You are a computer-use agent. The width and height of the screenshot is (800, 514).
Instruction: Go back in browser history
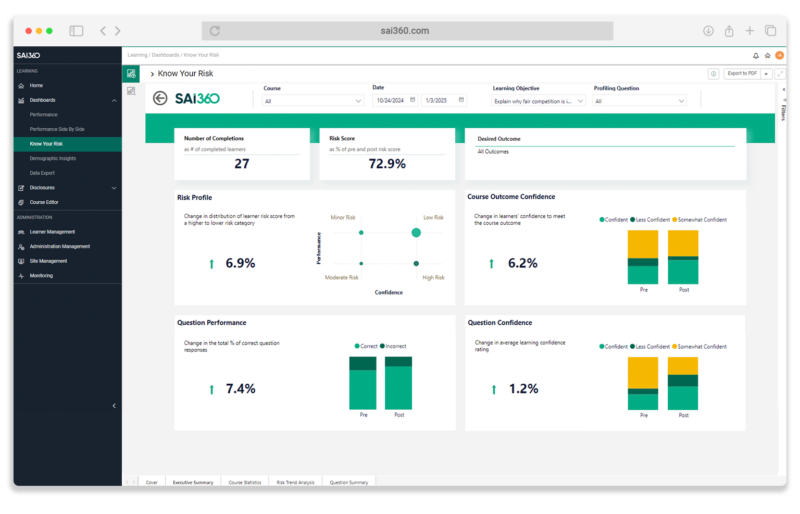(103, 31)
